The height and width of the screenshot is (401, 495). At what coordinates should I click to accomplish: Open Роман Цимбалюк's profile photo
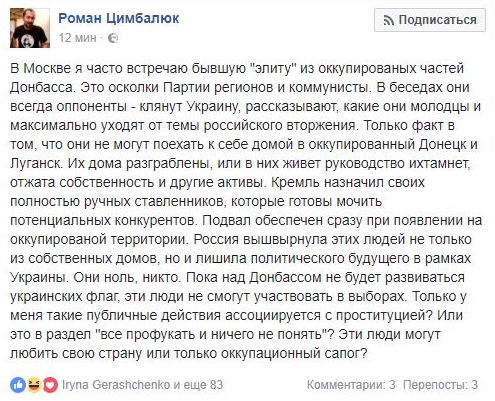[30, 28]
